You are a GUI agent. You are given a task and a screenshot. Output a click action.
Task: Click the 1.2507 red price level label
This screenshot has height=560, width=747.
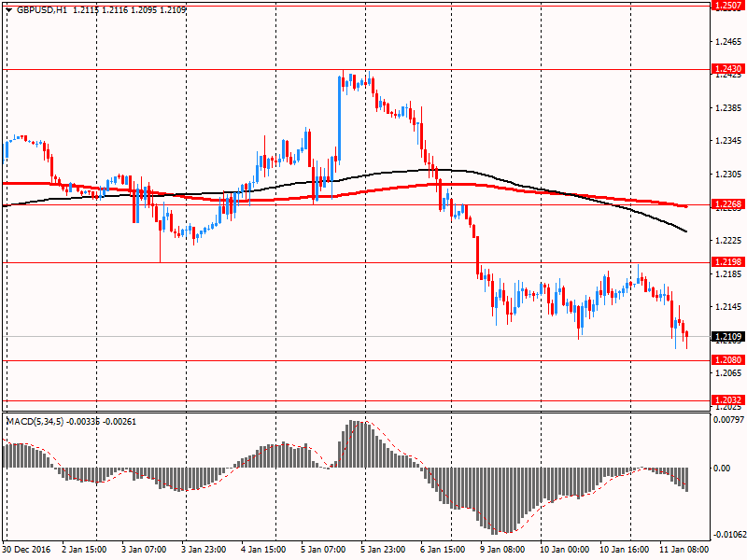coord(728,5)
